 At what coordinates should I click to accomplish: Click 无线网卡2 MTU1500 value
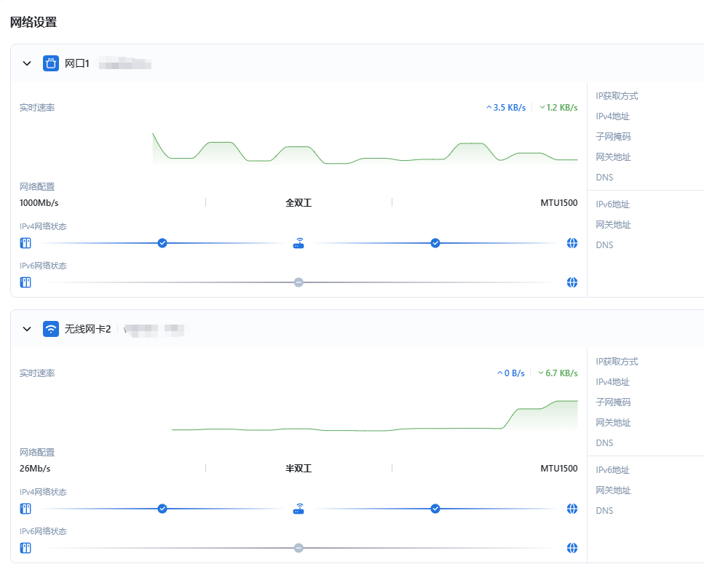[x=559, y=469]
